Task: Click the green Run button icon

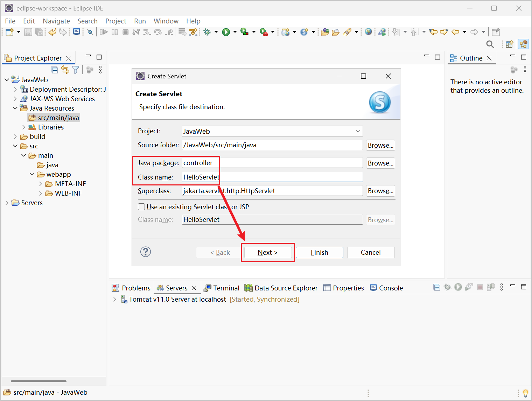Action: [226, 32]
